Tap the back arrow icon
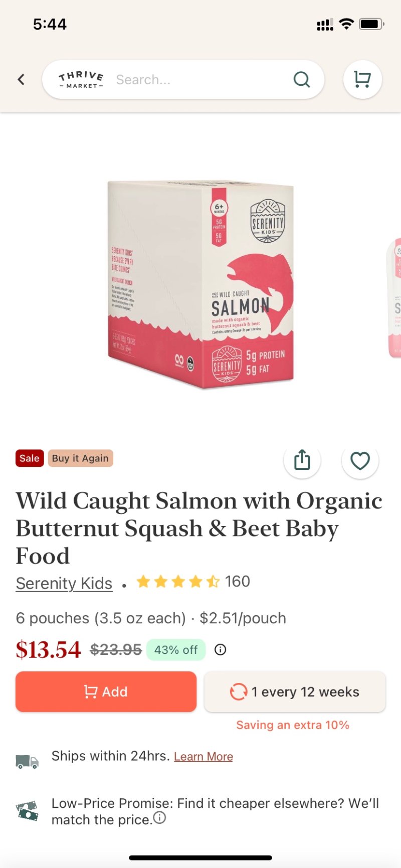This screenshot has height=868, width=401. click(21, 79)
